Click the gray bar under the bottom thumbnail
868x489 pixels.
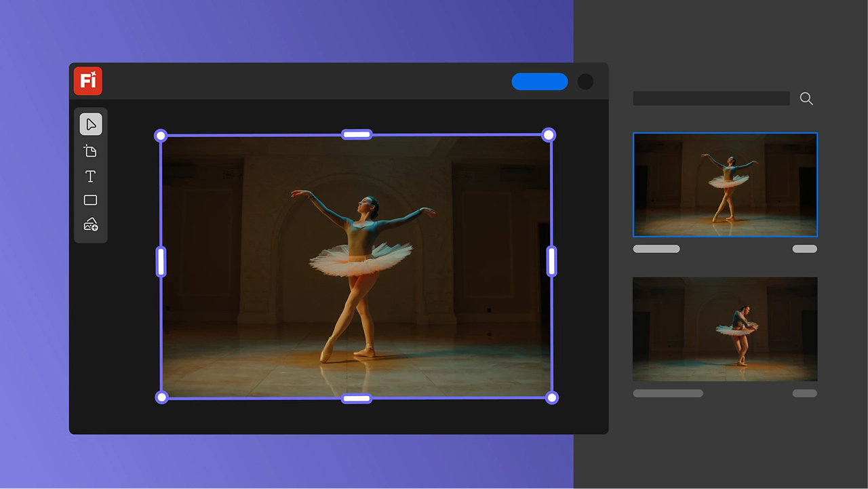click(668, 393)
